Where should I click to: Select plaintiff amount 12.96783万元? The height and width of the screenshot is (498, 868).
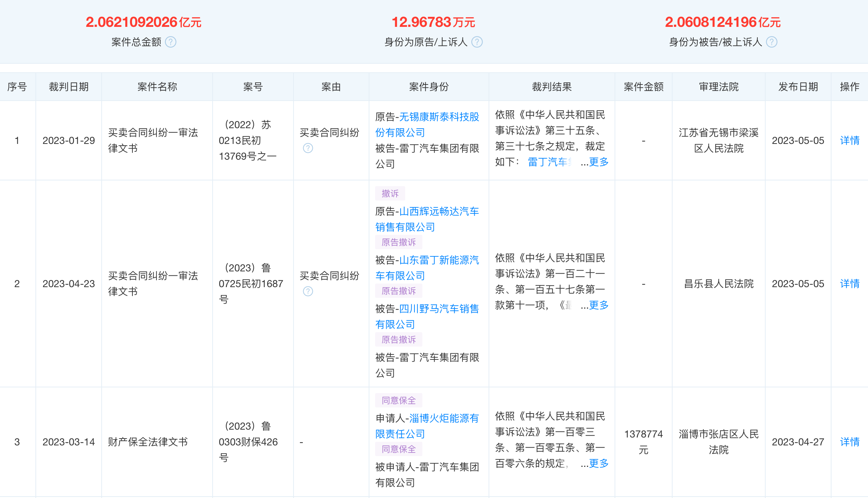tap(433, 22)
